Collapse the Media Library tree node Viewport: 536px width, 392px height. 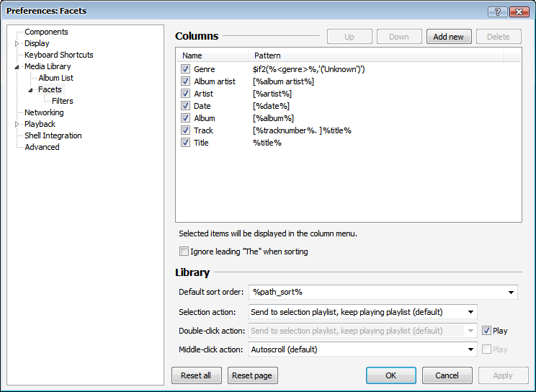tap(17, 67)
